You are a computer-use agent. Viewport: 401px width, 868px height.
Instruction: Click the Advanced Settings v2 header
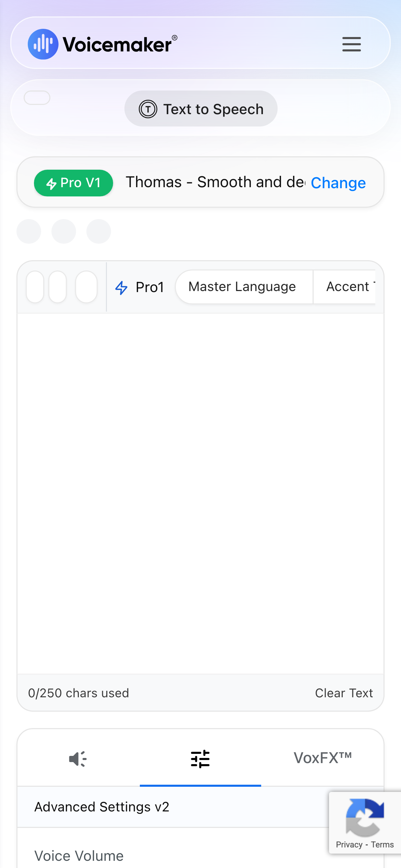tap(102, 807)
